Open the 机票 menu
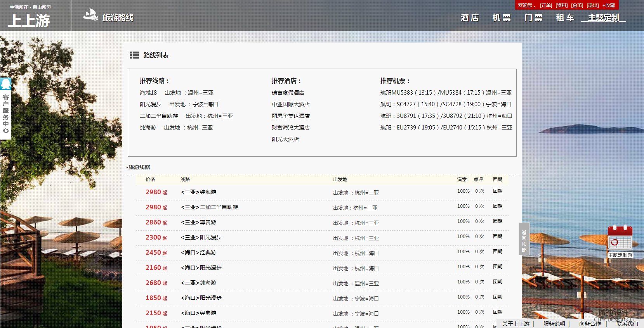This screenshot has width=644, height=328. (x=502, y=17)
